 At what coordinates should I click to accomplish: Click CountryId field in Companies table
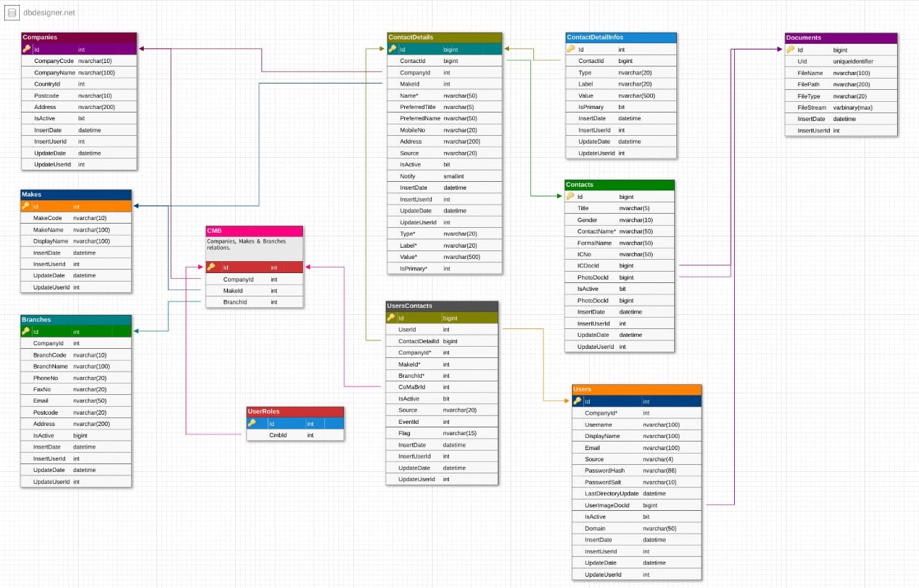tap(79, 84)
